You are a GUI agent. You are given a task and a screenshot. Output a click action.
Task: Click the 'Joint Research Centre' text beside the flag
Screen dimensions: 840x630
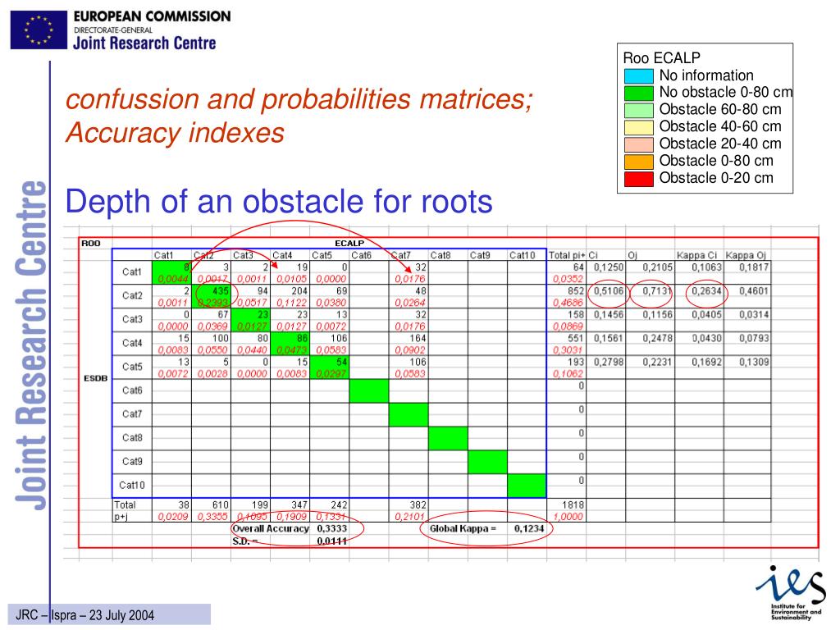144,43
